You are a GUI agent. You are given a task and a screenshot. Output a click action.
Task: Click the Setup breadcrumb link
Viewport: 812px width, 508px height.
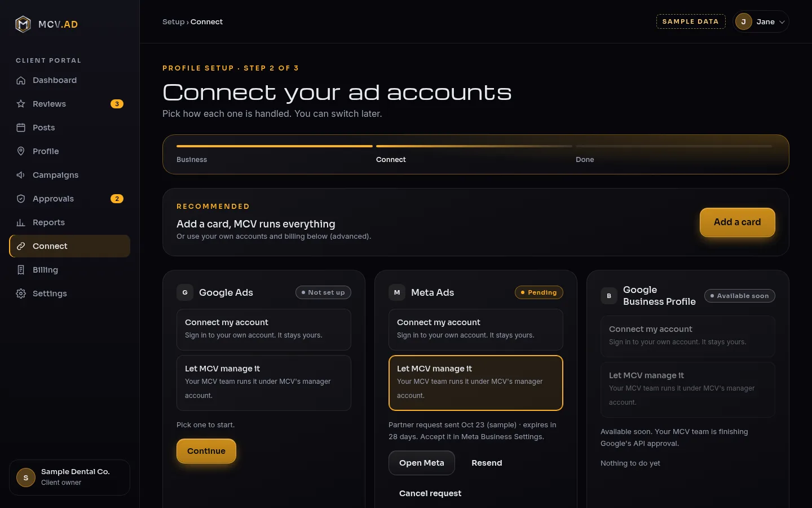174,21
